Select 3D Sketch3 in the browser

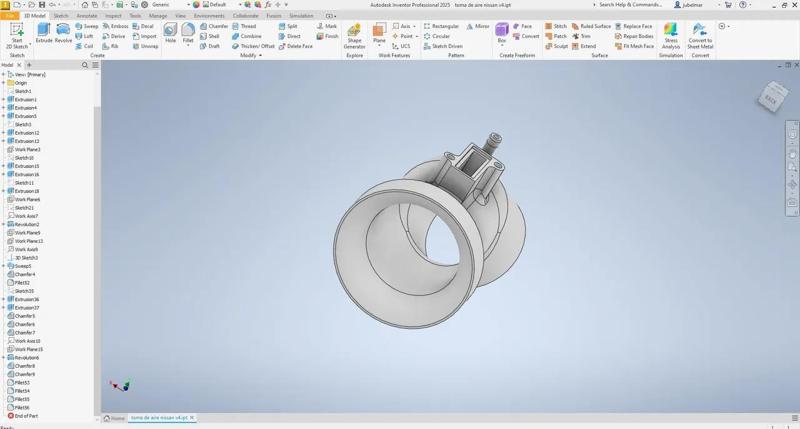(22, 258)
